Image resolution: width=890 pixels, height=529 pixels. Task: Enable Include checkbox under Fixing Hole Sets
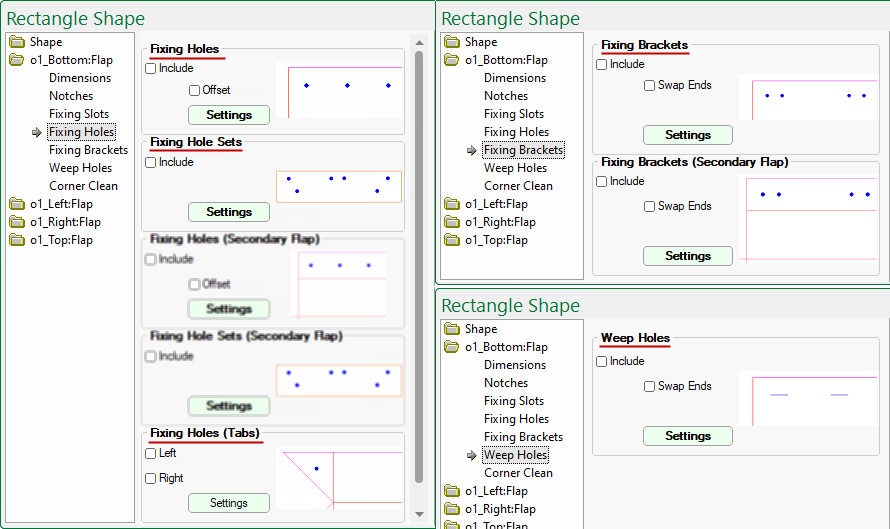151,162
